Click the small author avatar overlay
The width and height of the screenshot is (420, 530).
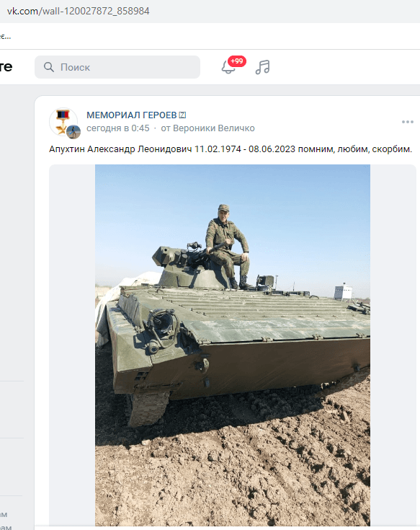coord(73,132)
